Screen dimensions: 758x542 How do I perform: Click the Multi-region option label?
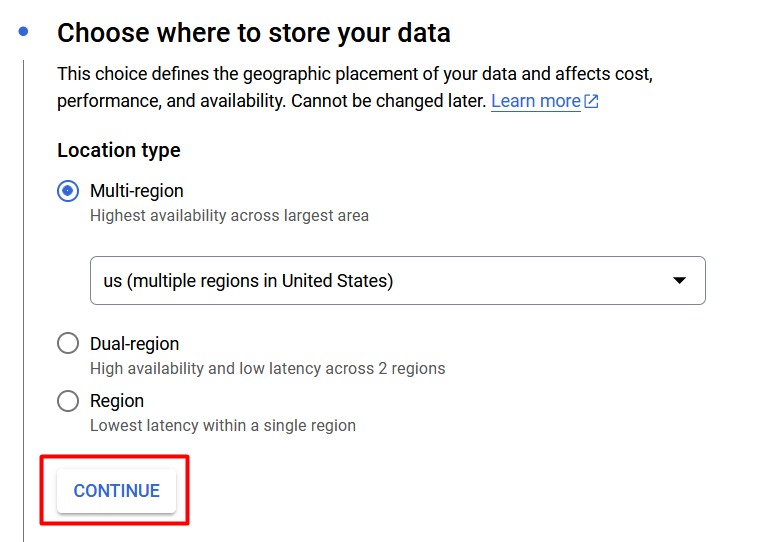(x=137, y=191)
